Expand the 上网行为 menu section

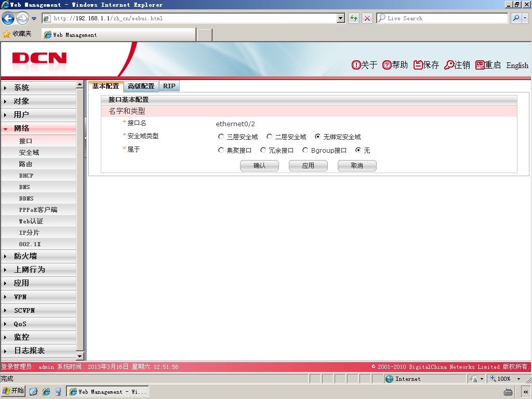[x=38, y=270]
